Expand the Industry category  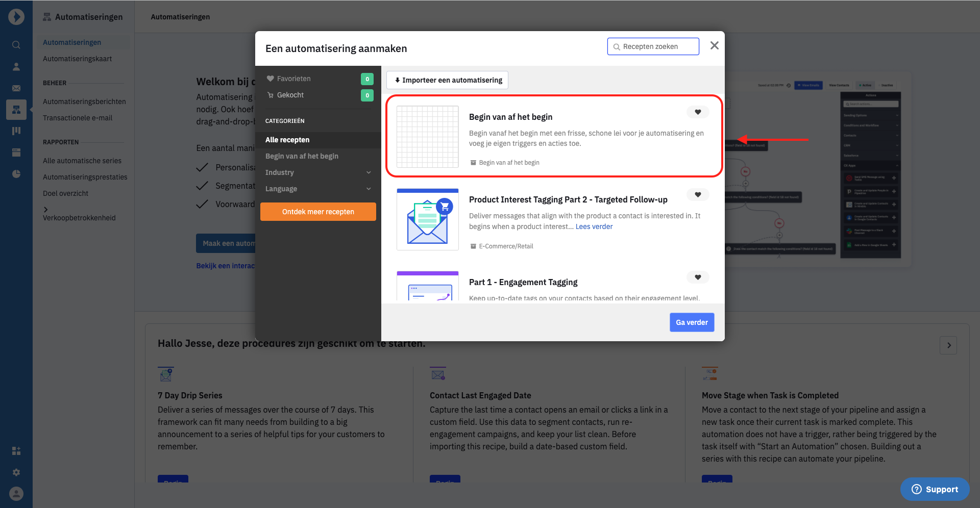click(318, 172)
